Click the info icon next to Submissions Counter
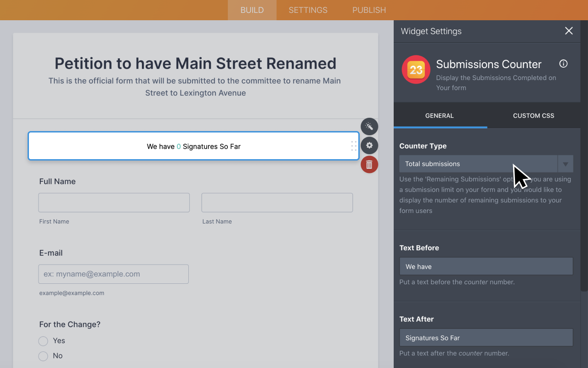This screenshot has width=588, height=368. [x=563, y=63]
